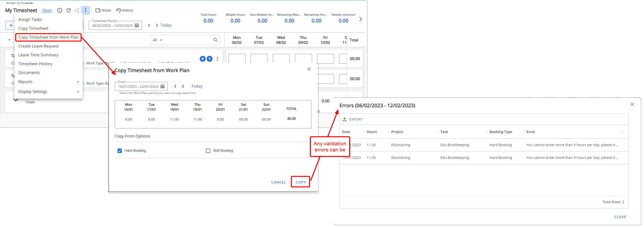Open the Timesheet Period calendar picker

tap(137, 26)
